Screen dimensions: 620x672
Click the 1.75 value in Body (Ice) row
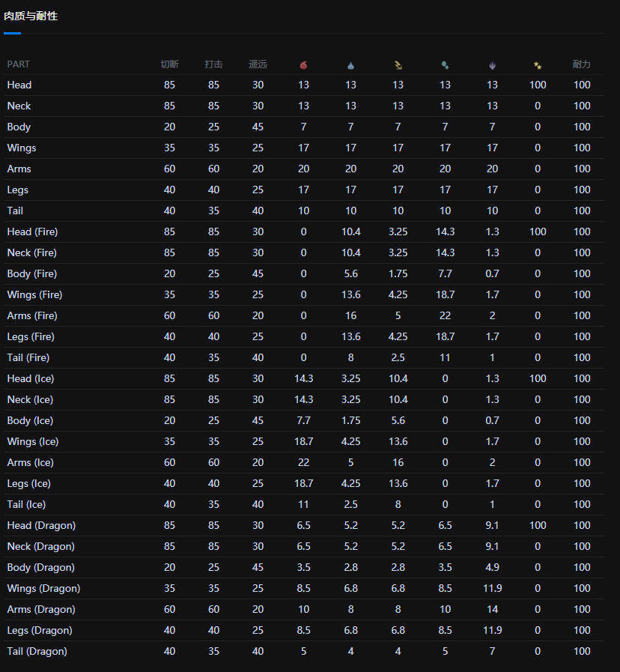(350, 421)
